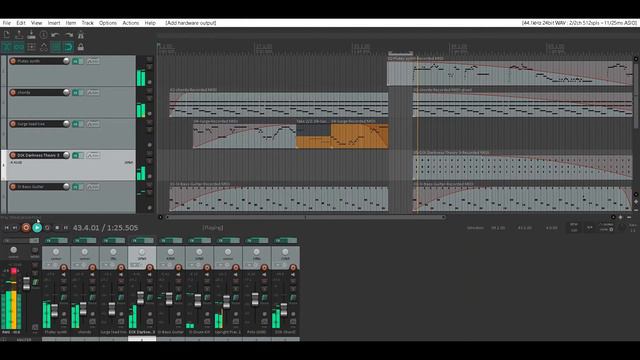
Task: Click the chords track volume knob
Action: tap(66, 92)
